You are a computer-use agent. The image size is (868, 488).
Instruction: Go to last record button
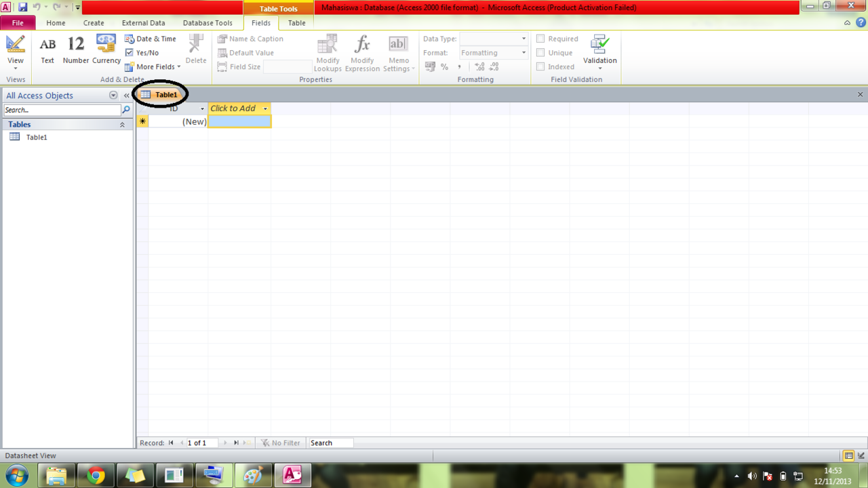tap(236, 443)
